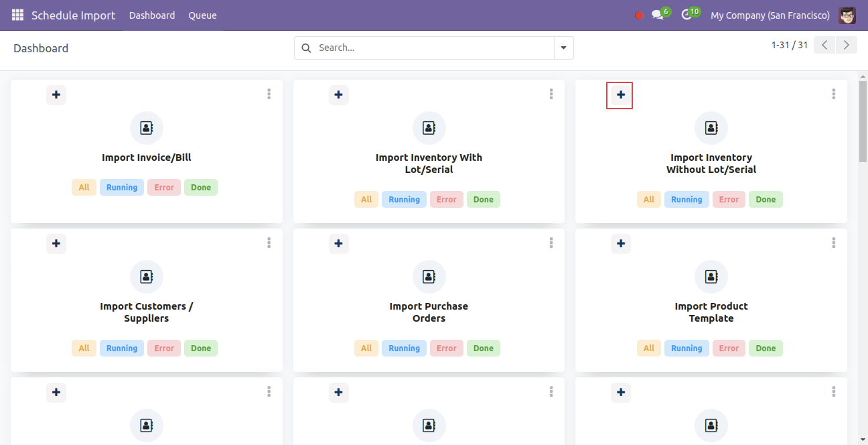Show Done for Import Purchase Orders
Viewport: 868px width, 445px height.
484,348
